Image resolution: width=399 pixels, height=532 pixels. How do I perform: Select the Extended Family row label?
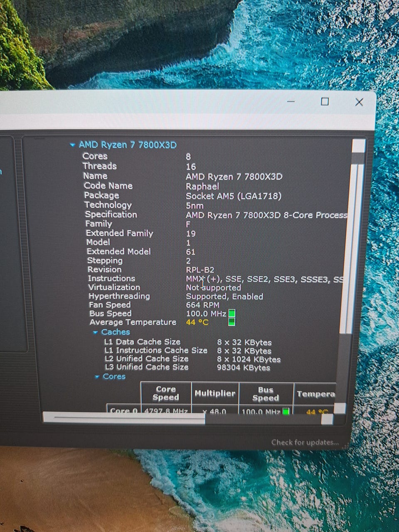120,233
